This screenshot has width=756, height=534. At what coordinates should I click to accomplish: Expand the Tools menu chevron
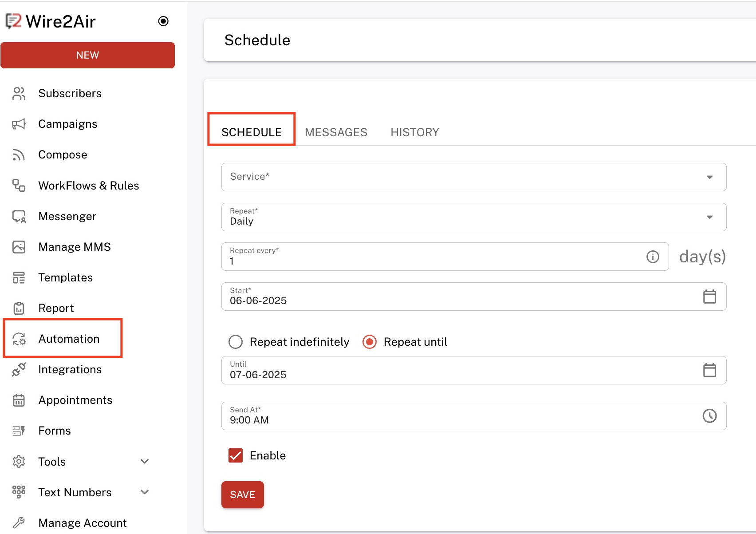point(145,462)
